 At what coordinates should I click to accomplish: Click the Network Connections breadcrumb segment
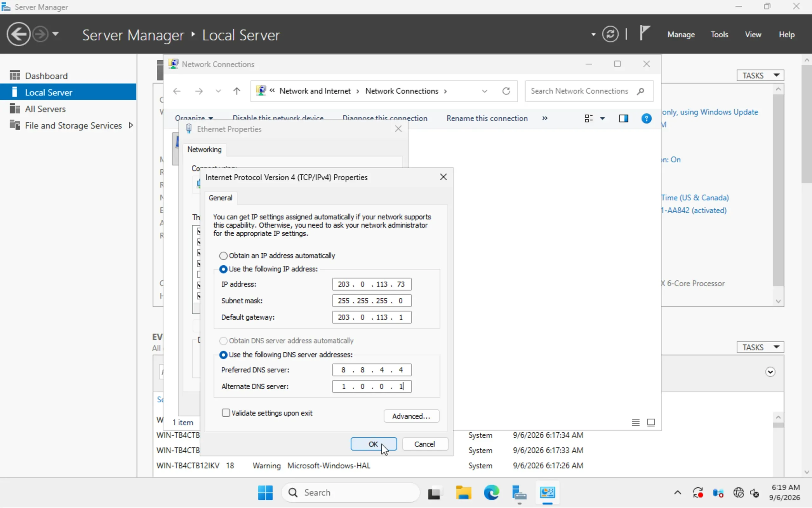coord(402,91)
